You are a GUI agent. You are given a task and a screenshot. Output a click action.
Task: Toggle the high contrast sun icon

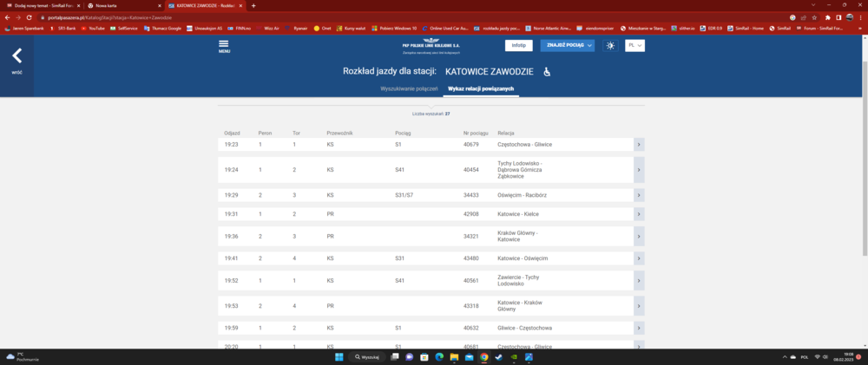[x=610, y=45]
